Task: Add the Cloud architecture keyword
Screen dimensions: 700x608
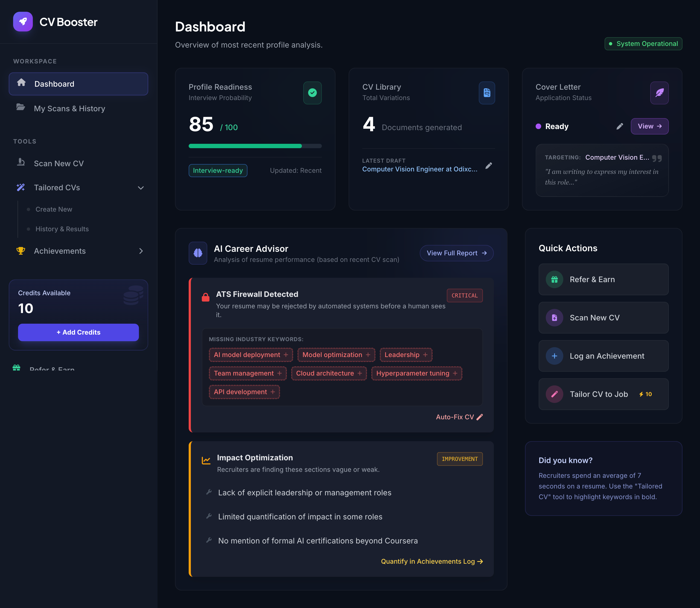Action: (x=329, y=373)
